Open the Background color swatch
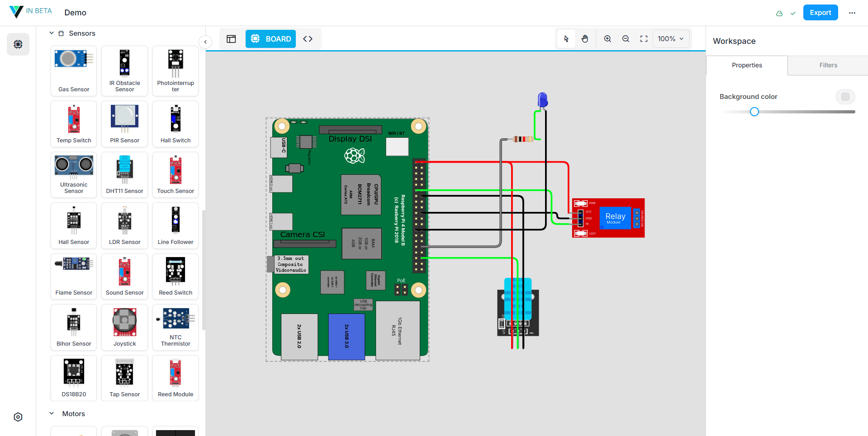The height and width of the screenshot is (436, 868). point(845,97)
